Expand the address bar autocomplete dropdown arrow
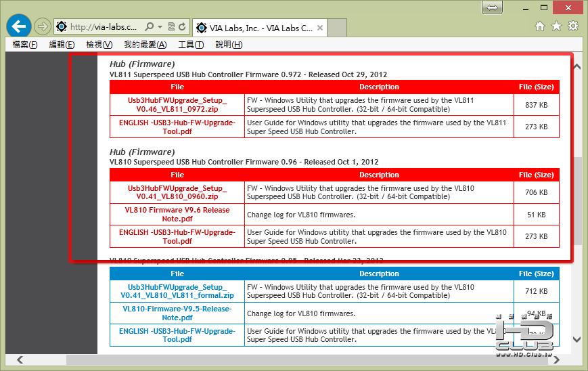588x371 pixels. click(x=160, y=26)
